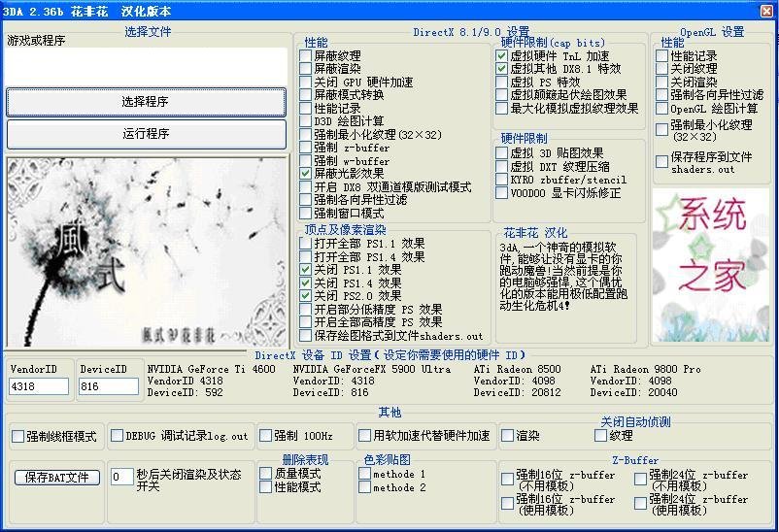Viewport: 779px width, 532px height.
Task: Check 关闭自动侦测 纹理 option
Action: coord(600,436)
